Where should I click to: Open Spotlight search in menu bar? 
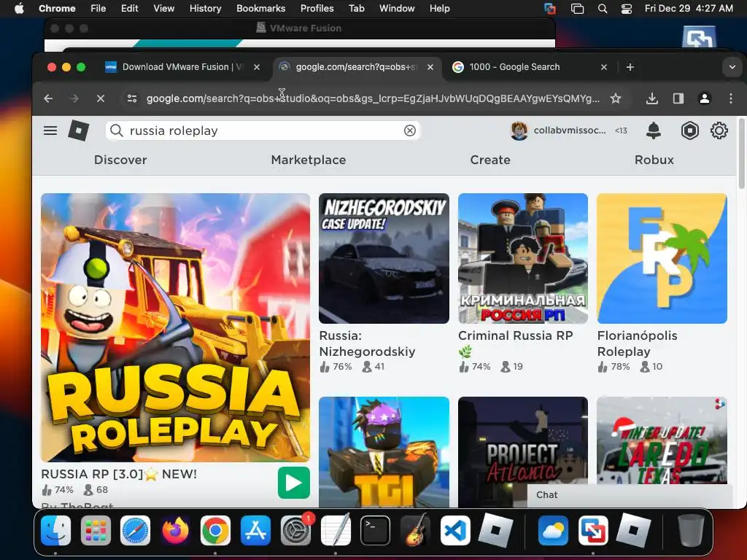click(x=602, y=8)
